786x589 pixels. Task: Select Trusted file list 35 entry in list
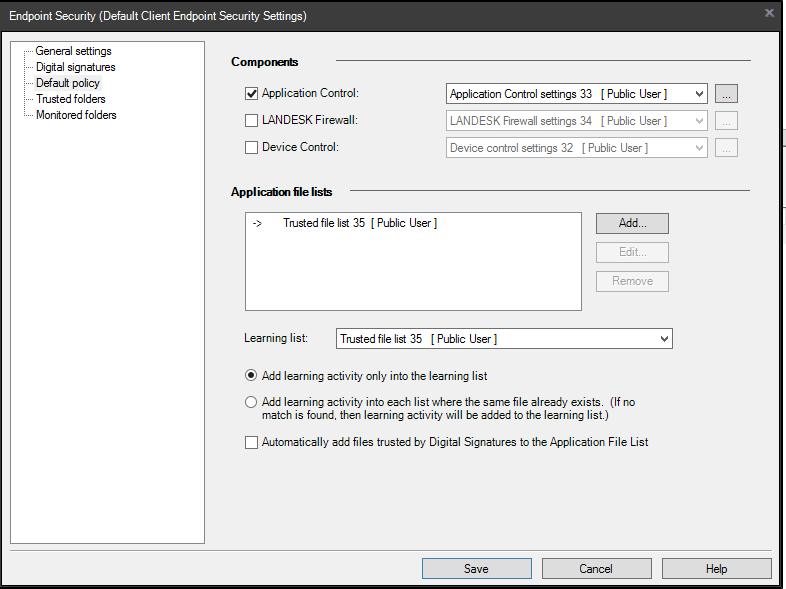coord(359,223)
